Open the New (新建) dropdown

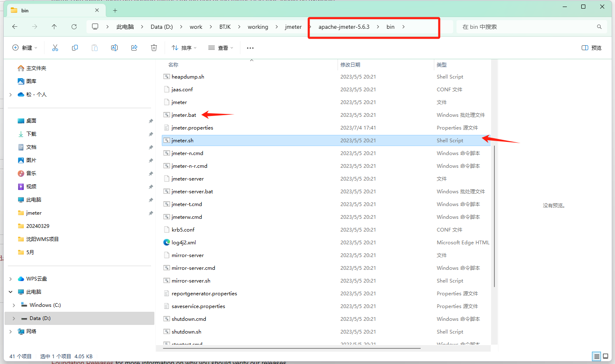coord(25,48)
